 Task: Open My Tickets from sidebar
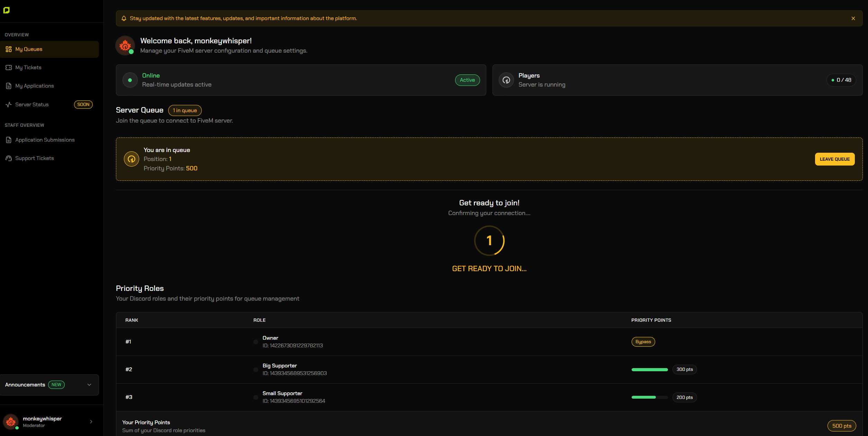click(28, 68)
